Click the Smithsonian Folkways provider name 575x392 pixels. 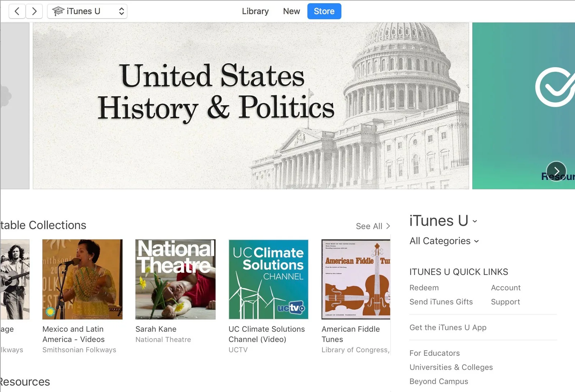pos(79,350)
